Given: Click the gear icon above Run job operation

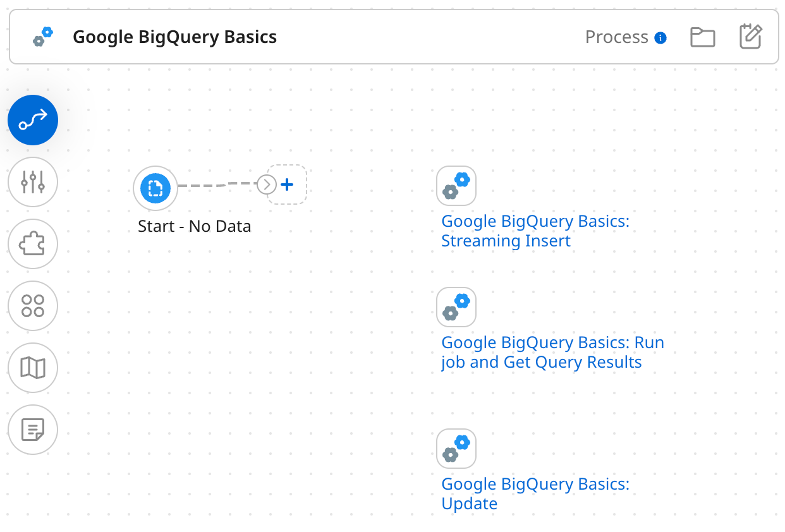Looking at the screenshot, I should coord(456,306).
